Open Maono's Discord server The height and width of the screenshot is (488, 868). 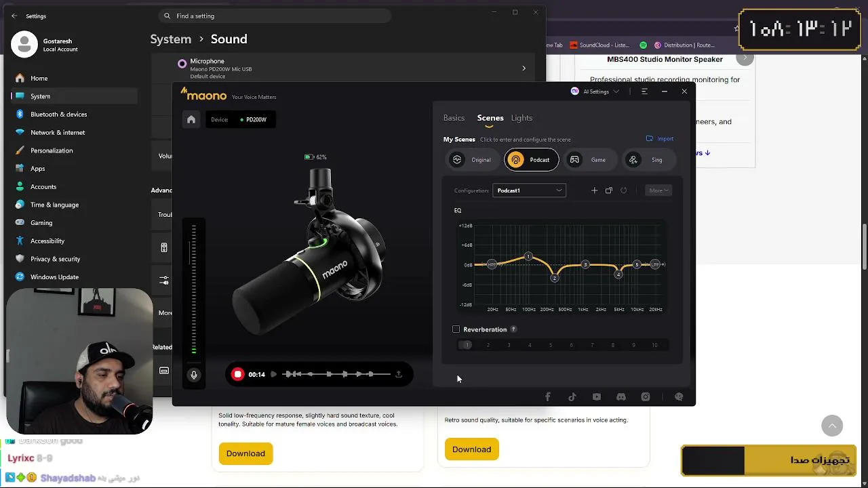pyautogui.click(x=621, y=397)
